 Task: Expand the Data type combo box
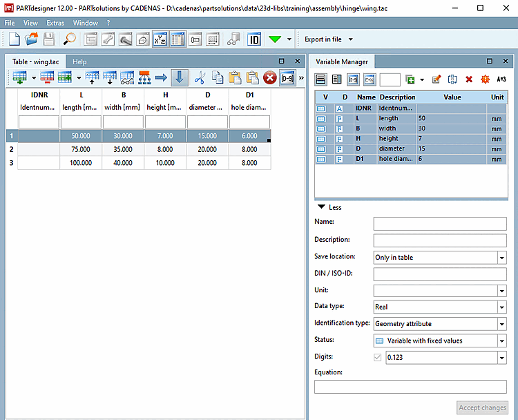pos(439,307)
